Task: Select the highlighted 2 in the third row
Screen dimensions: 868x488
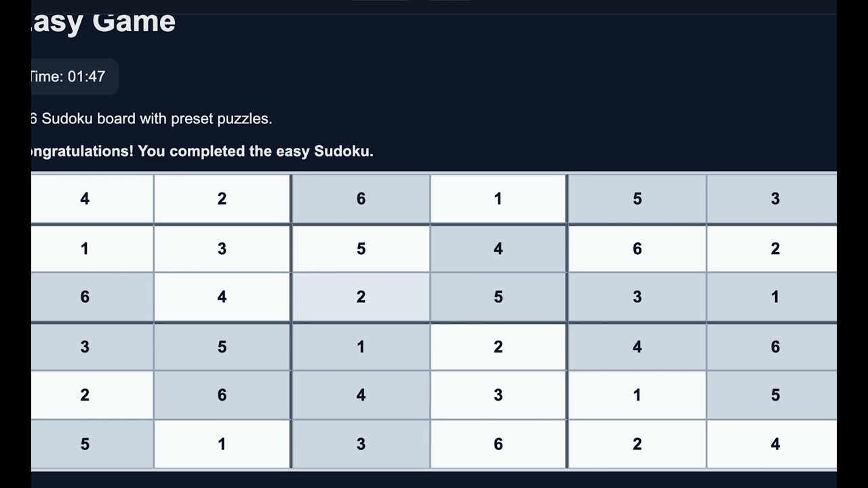Action: tap(361, 297)
